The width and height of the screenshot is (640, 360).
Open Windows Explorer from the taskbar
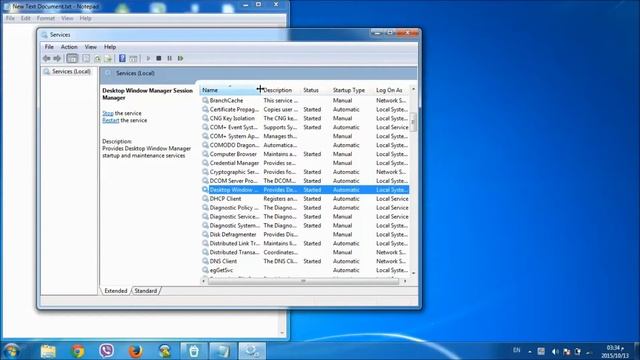[x=48, y=351]
